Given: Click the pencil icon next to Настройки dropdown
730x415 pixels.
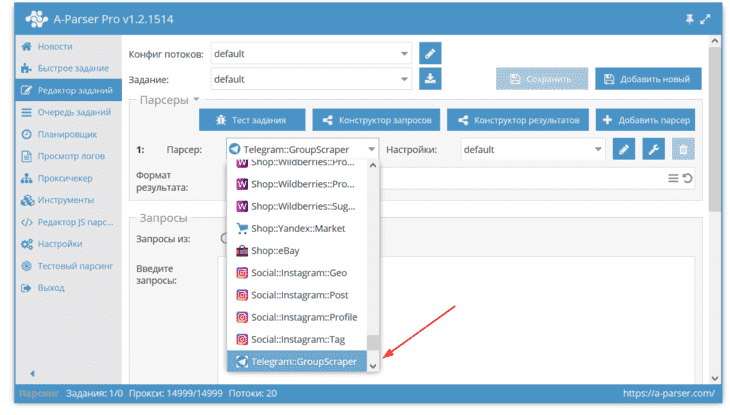Looking at the screenshot, I should 624,150.
